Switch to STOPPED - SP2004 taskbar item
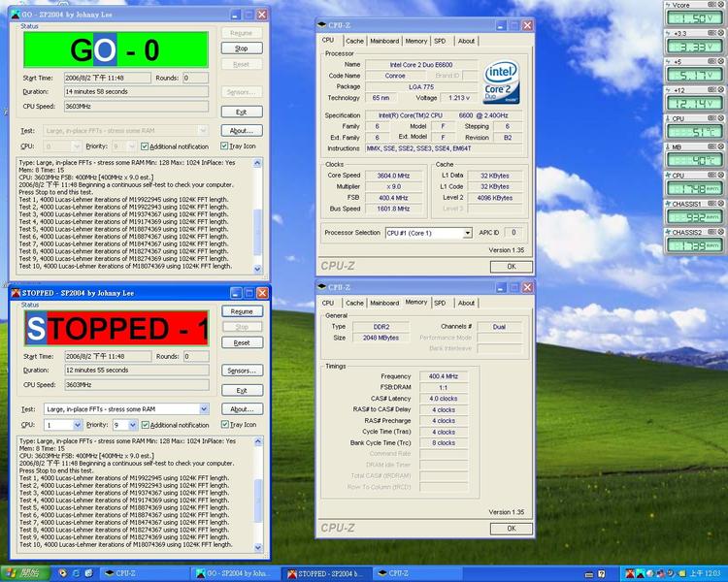The height and width of the screenshot is (582, 728). coord(327,573)
